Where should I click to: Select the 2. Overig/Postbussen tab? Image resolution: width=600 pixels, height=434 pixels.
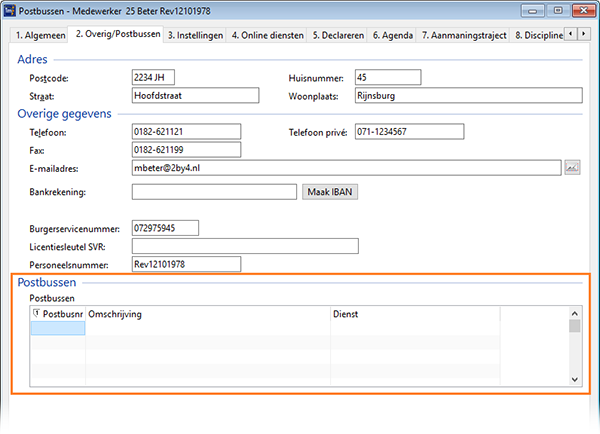118,34
